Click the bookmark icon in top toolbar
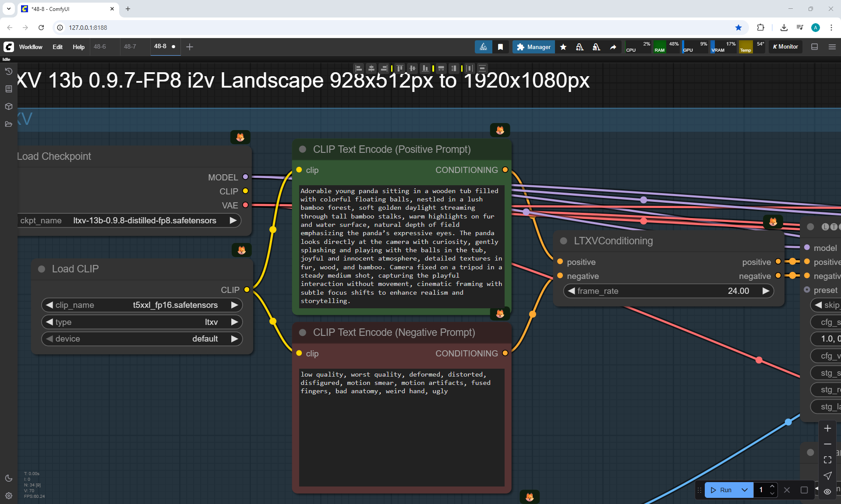Image resolution: width=841 pixels, height=504 pixels. click(500, 47)
